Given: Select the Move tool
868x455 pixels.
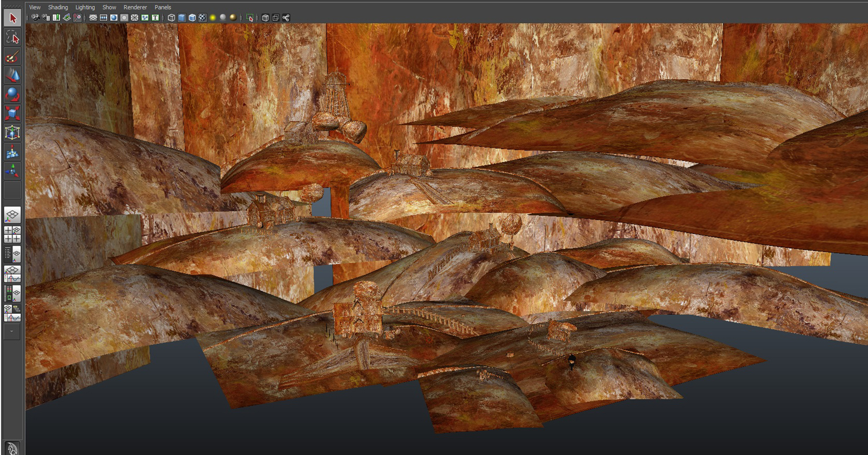Looking at the screenshot, I should [x=12, y=75].
